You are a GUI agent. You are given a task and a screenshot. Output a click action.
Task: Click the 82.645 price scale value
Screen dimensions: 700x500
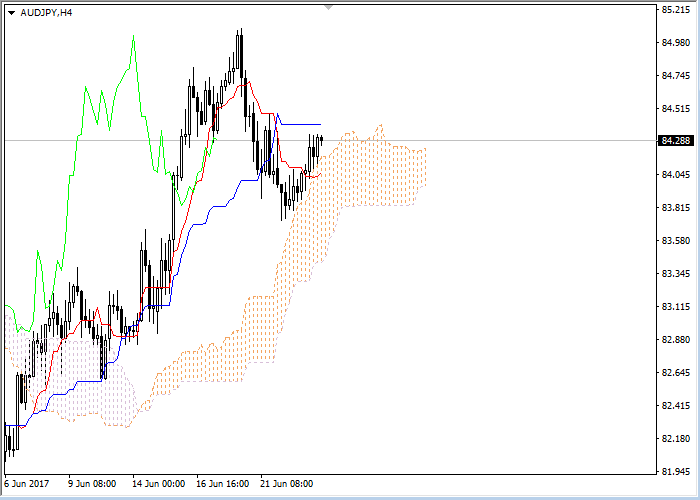(675, 373)
